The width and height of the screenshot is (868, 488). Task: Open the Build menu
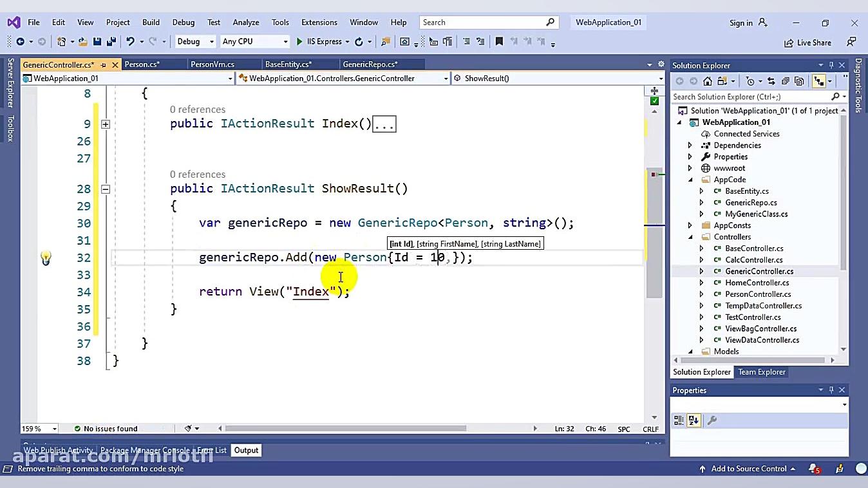(151, 22)
